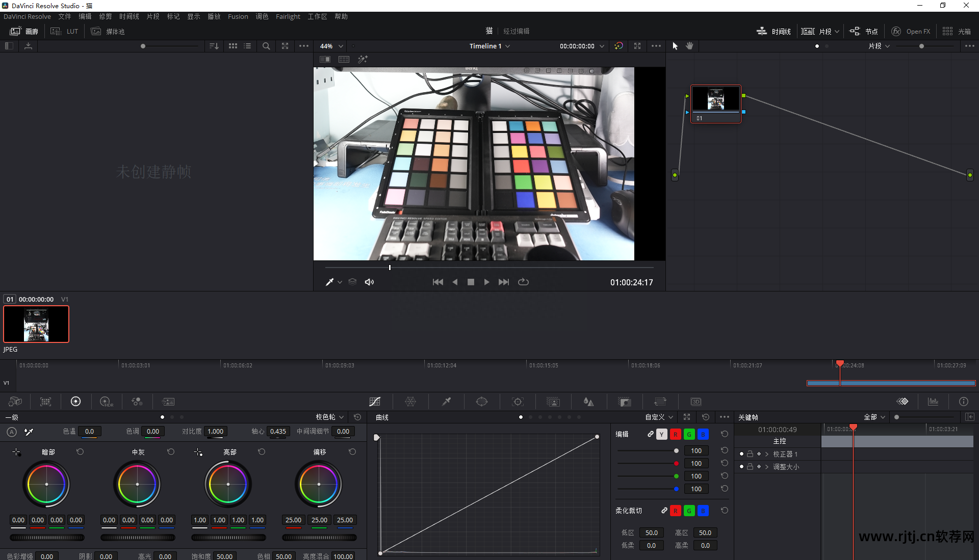
Task: Toggle the viewer audio mute icon
Action: point(370,282)
